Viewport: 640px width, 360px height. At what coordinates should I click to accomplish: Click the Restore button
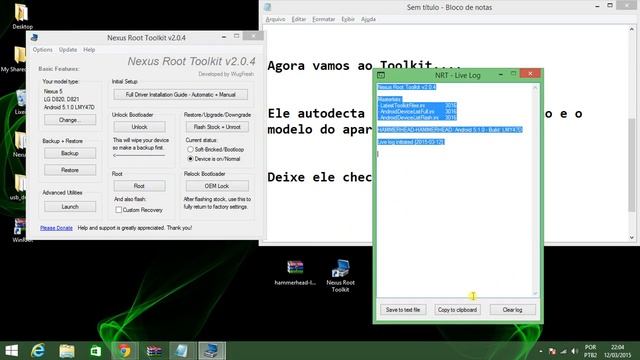click(70, 170)
